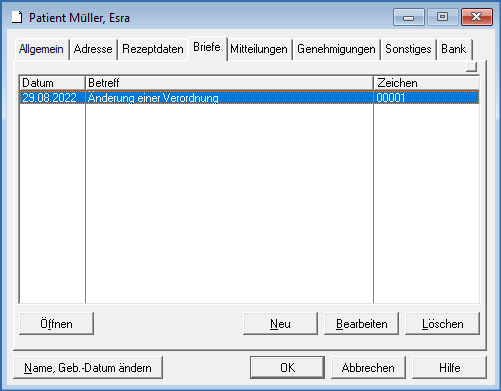Screen dimensions: 501x391
Task: Open the Adresse tab
Action: [x=93, y=49]
